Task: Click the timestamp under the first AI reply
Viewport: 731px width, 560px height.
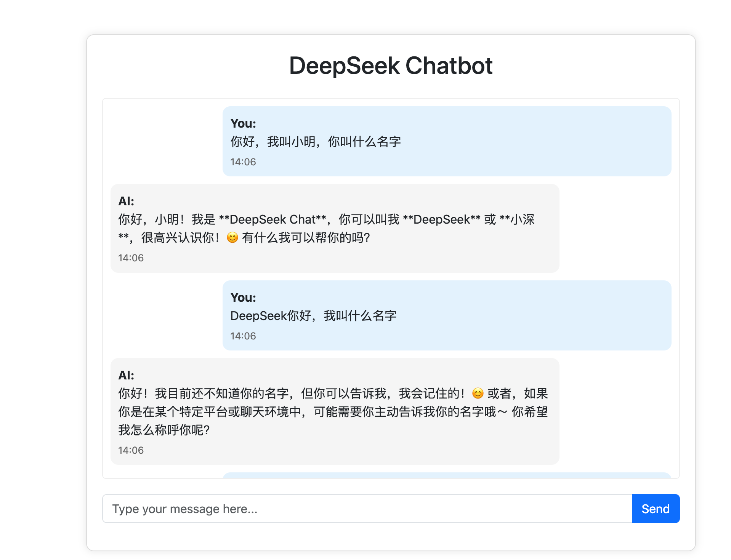Action: click(131, 258)
